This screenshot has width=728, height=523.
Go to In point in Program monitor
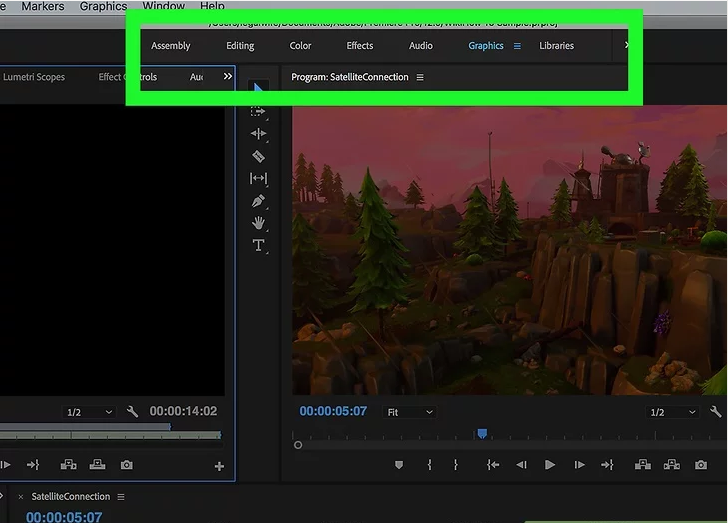pyautogui.click(x=493, y=465)
